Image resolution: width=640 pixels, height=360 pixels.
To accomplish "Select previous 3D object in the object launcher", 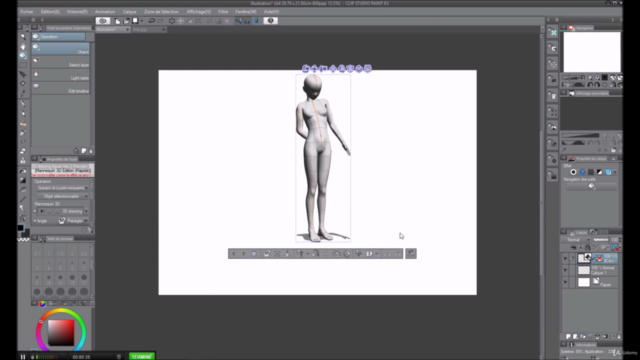I will (x=233, y=254).
